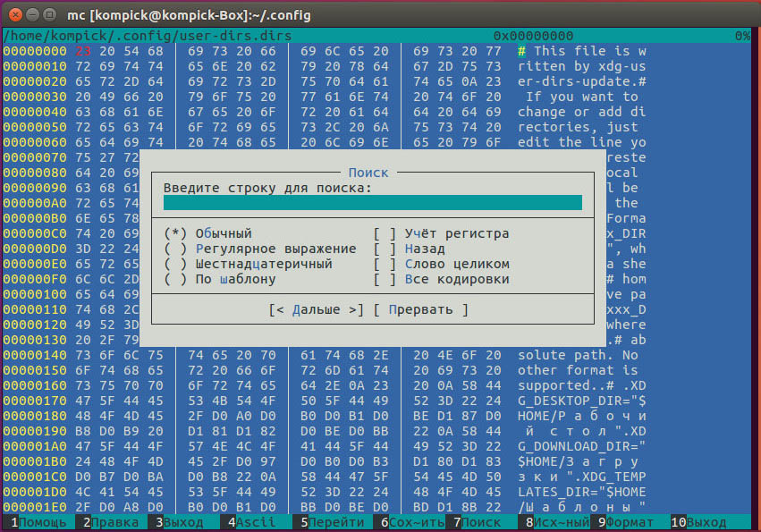The height and width of the screenshot is (532, 761).
Task: Choose Шестнадцатеричный search mode
Action: (x=248, y=264)
